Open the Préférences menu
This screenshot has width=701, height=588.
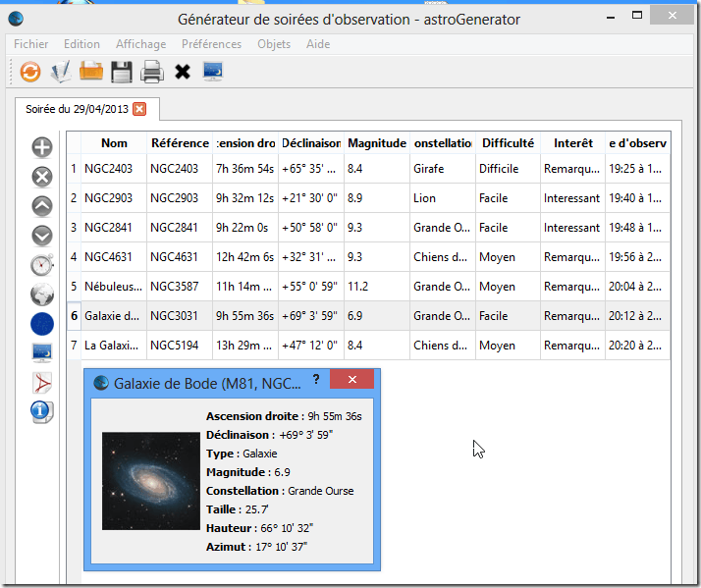[x=211, y=44]
